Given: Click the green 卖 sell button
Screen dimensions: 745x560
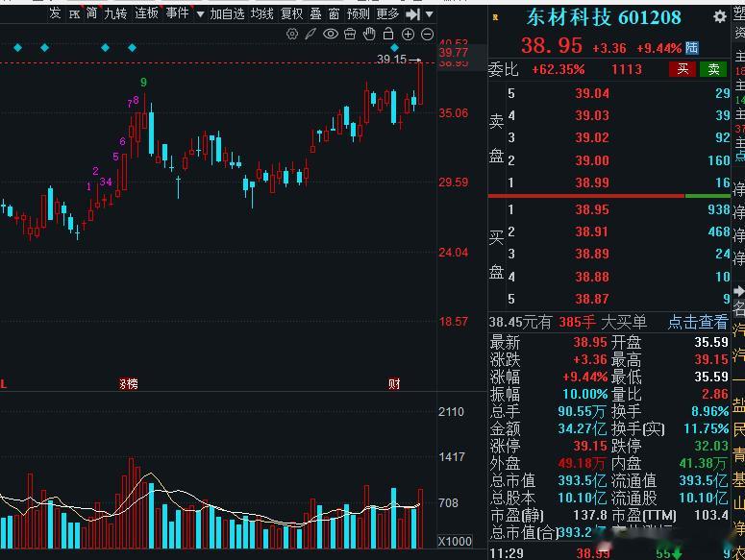Looking at the screenshot, I should tap(713, 69).
